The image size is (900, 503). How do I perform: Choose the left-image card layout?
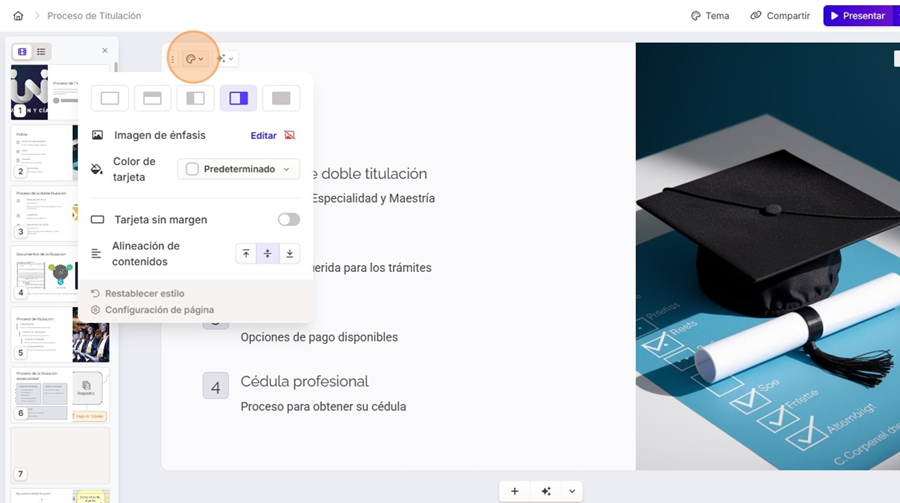point(196,98)
